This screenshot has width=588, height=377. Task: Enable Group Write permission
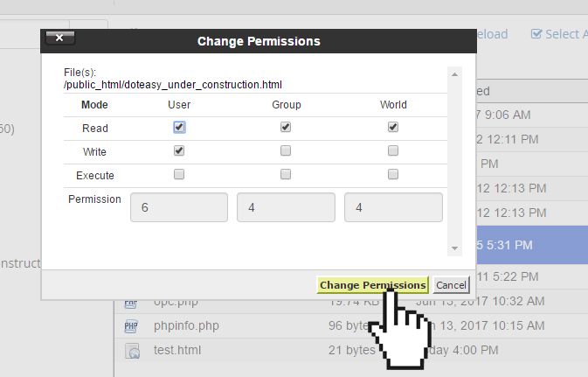click(286, 150)
